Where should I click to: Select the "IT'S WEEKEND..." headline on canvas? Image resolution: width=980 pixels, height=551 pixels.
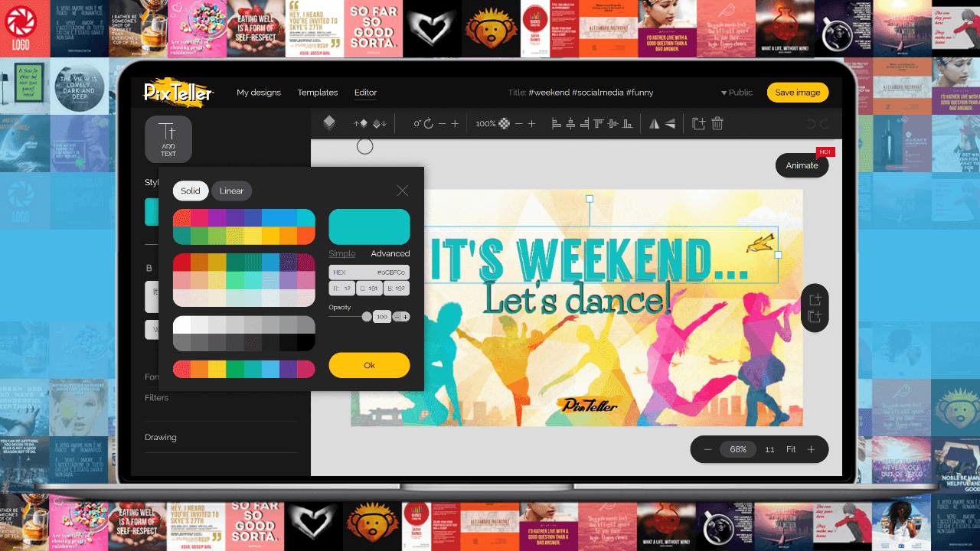tap(590, 258)
